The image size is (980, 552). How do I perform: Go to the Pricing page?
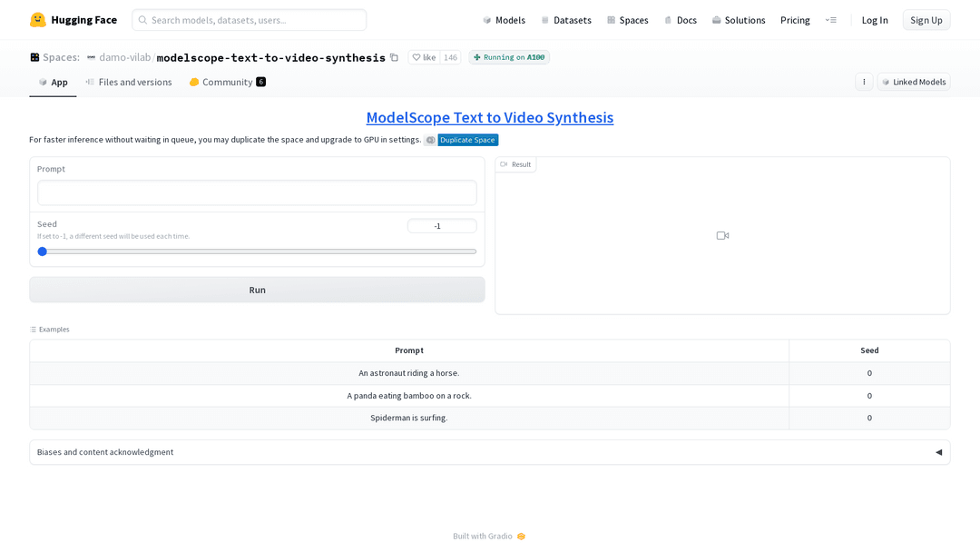coord(795,20)
